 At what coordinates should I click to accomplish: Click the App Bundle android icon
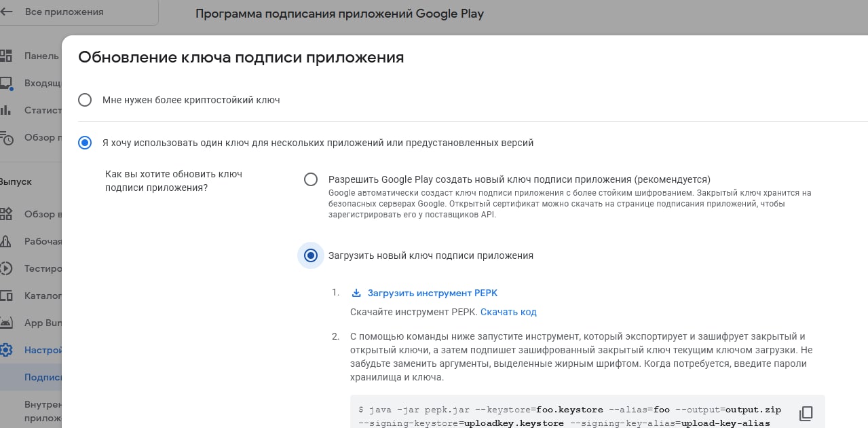click(6, 323)
